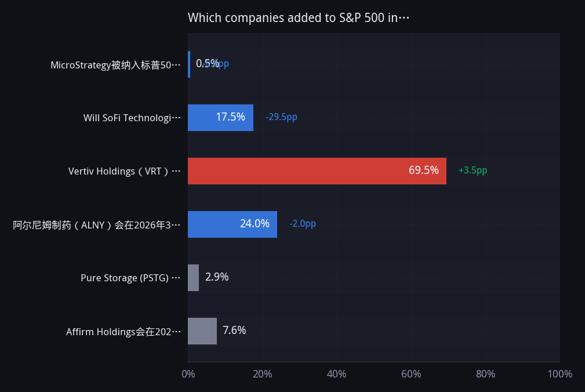Click the -29.5pp change indicator
Screen dimensions: 585x392
click(281, 117)
